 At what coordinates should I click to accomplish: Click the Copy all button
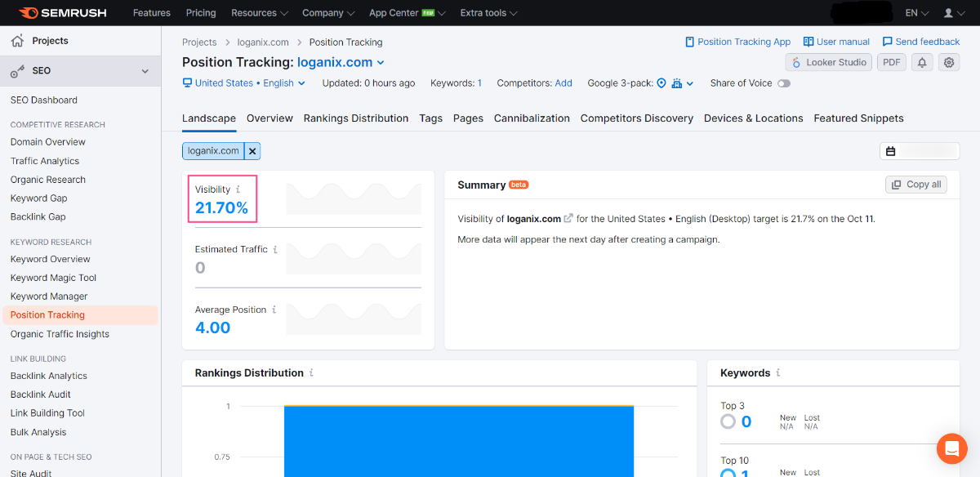point(916,185)
